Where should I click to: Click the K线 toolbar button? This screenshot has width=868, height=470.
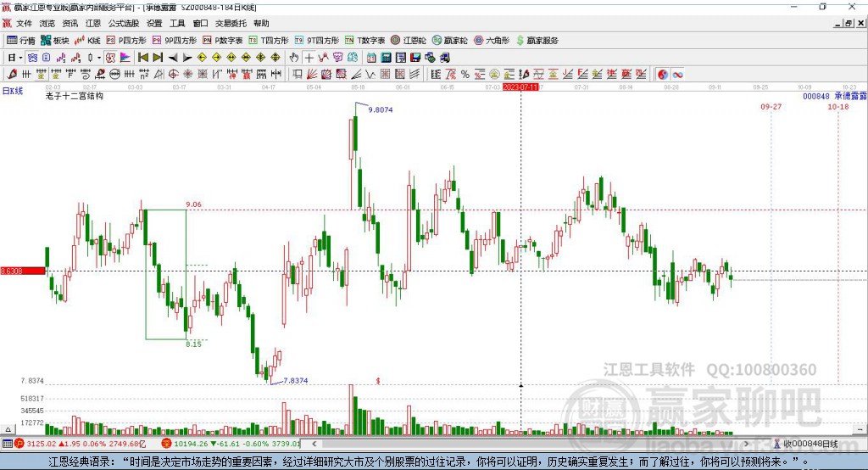(x=87, y=41)
